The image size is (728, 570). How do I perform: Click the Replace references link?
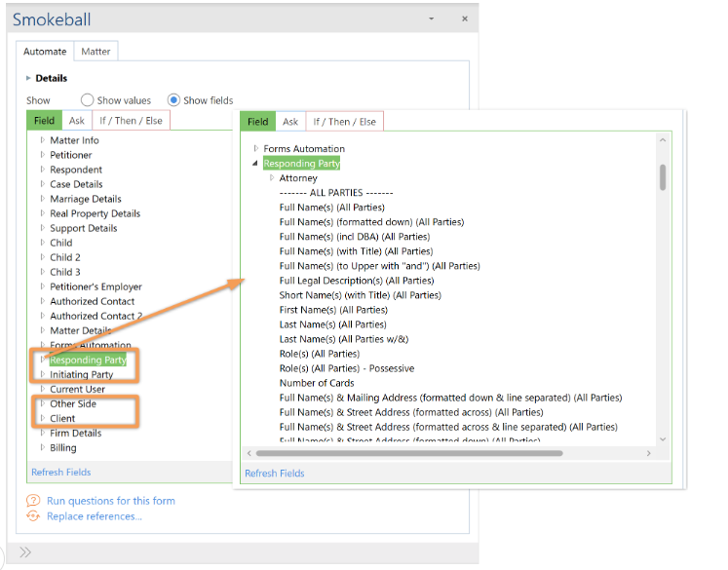(x=95, y=516)
